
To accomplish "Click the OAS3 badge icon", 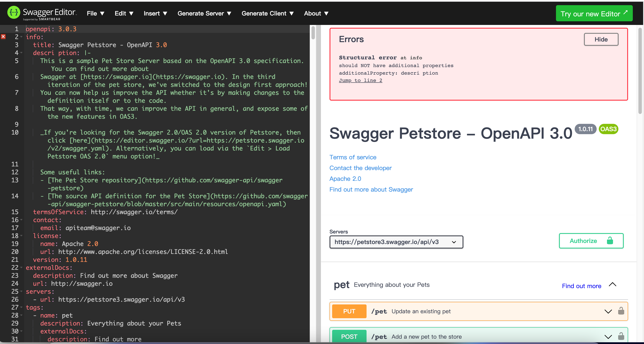I will [x=610, y=129].
